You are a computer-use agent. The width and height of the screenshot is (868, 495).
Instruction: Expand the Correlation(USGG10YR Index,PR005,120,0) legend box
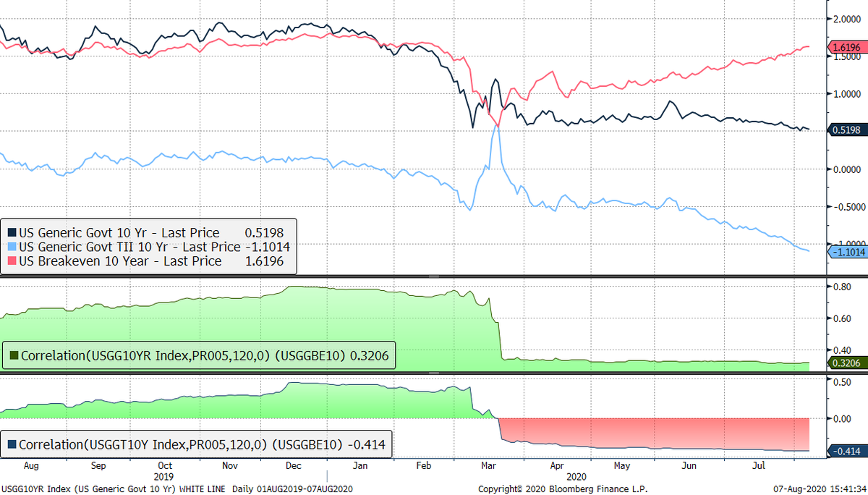click(x=199, y=355)
